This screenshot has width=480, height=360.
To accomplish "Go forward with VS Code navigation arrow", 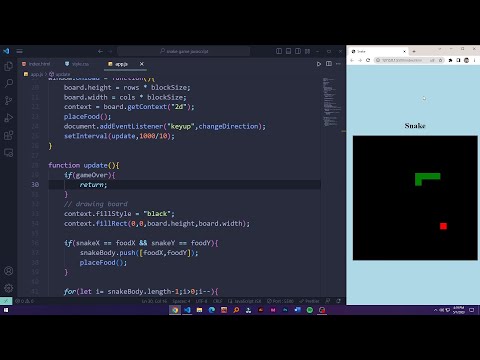I will coord(110,51).
